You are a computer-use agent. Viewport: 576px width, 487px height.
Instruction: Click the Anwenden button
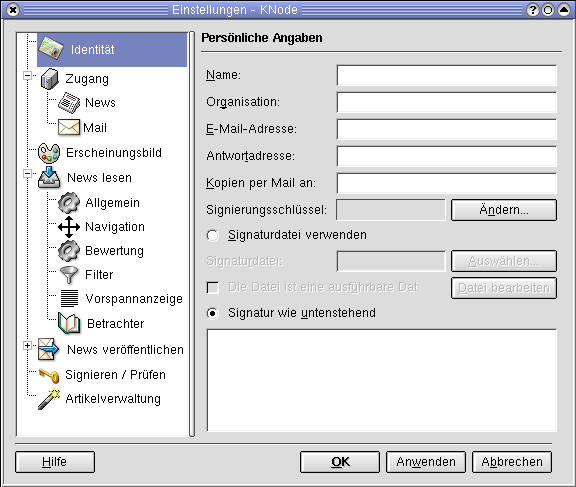pos(426,462)
